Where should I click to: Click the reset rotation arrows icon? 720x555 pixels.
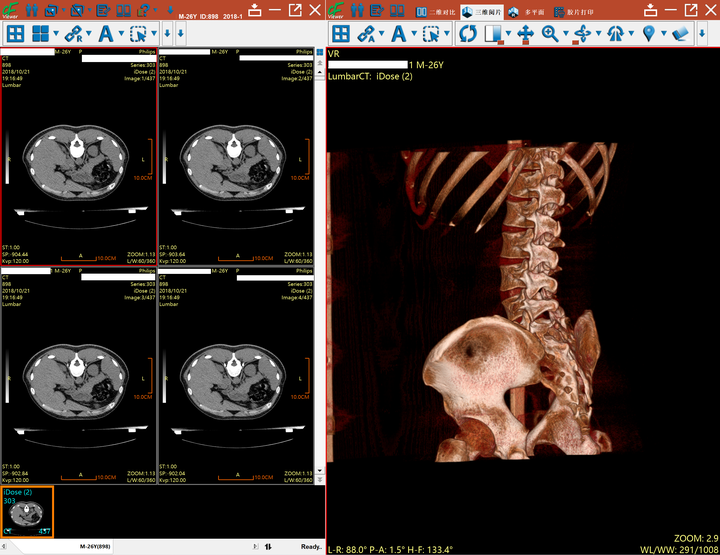[x=468, y=34]
